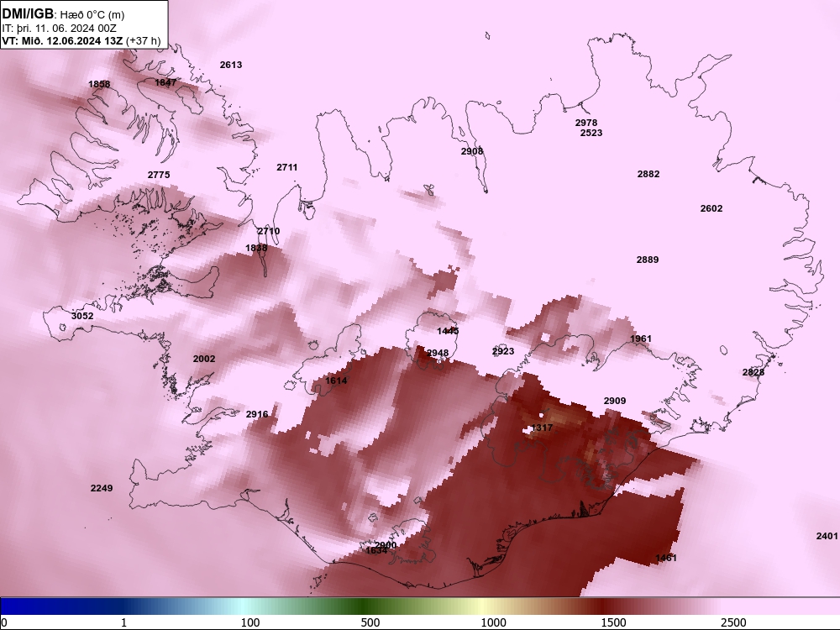The image size is (840, 630).
Task: Click the map value 1858
Action: click(x=99, y=84)
